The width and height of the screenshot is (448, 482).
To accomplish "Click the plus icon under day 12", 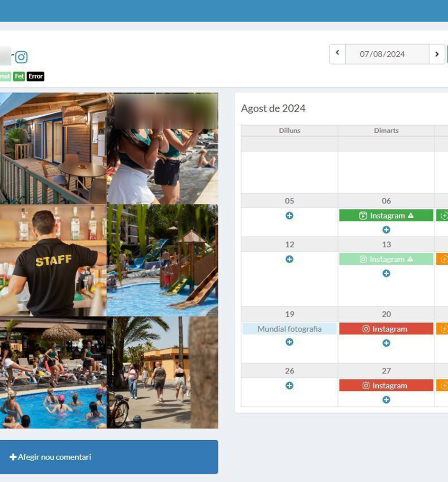I will click(x=289, y=259).
